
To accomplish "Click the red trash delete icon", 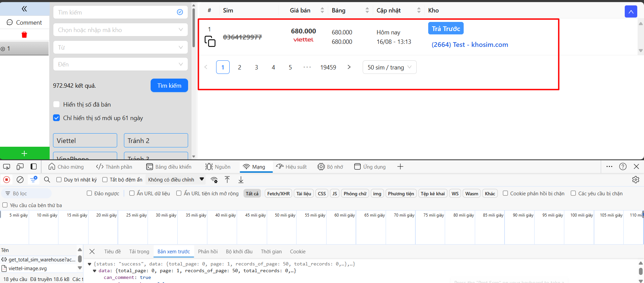I will [x=24, y=35].
